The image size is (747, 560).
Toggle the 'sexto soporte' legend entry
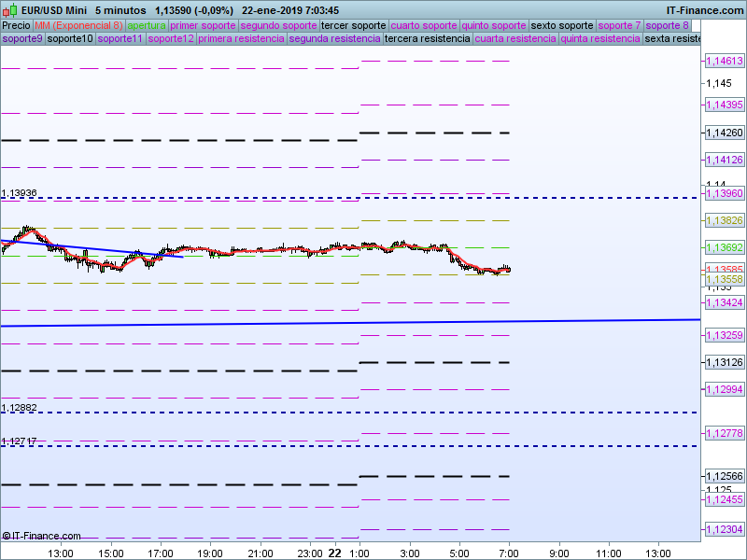561,25
